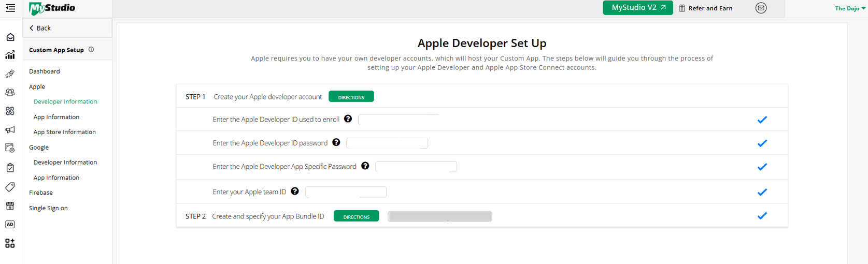The height and width of the screenshot is (264, 868).
Task: Click blue checkmark on App Bundle ID row
Action: (x=762, y=216)
